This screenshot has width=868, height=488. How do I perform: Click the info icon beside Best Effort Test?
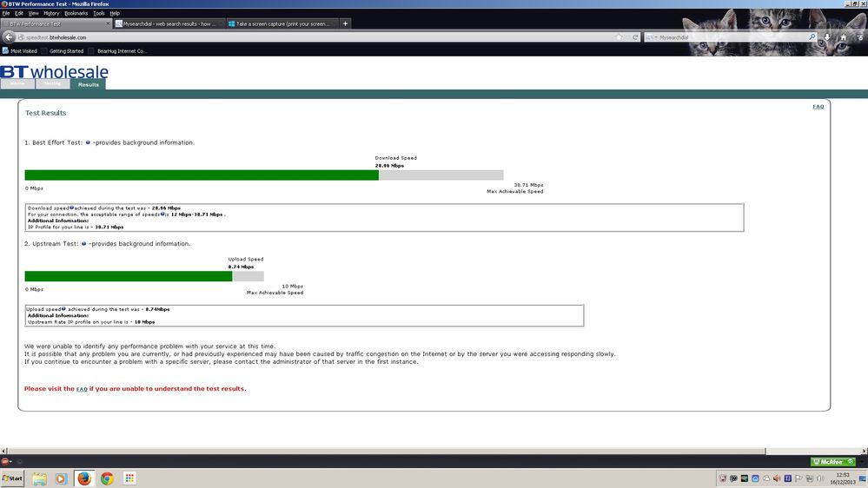(88, 142)
